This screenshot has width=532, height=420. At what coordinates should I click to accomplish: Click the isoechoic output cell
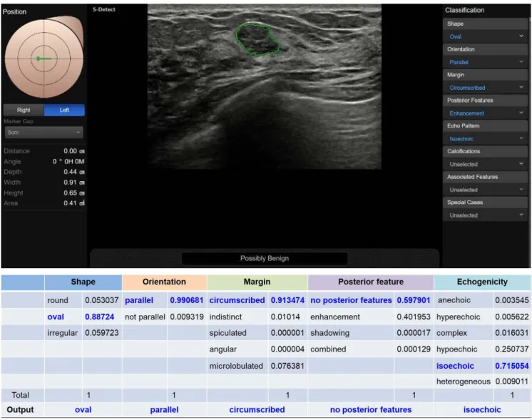482,410
